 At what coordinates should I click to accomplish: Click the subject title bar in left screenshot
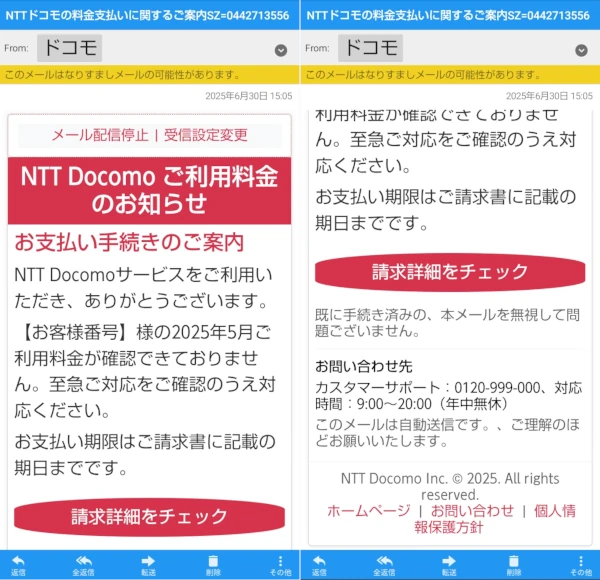(x=150, y=15)
